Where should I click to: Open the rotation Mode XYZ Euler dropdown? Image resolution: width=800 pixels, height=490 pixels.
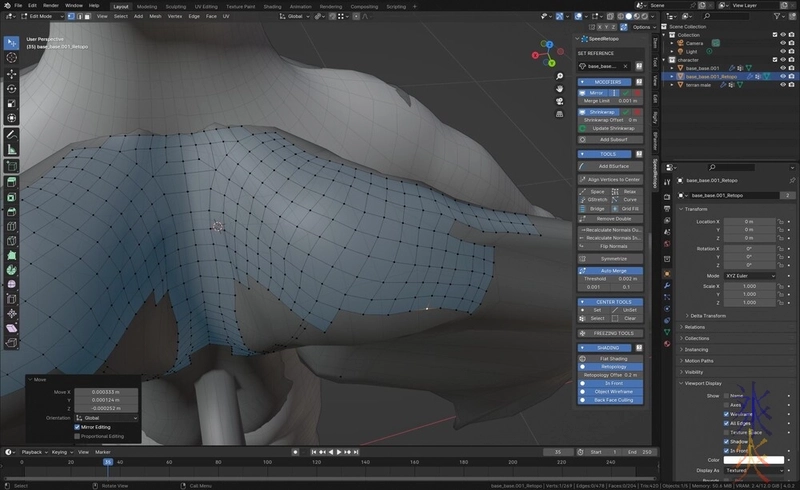pos(751,275)
